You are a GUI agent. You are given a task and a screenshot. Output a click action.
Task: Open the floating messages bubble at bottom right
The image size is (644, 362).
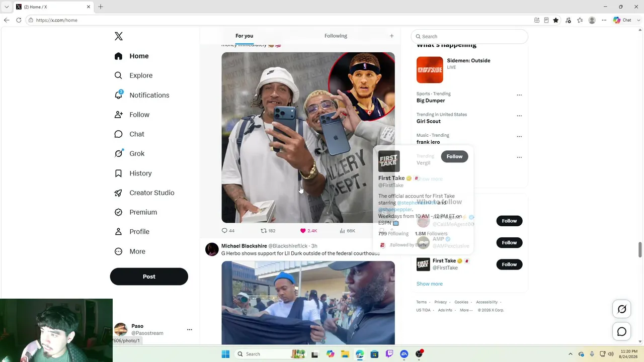[622, 332]
